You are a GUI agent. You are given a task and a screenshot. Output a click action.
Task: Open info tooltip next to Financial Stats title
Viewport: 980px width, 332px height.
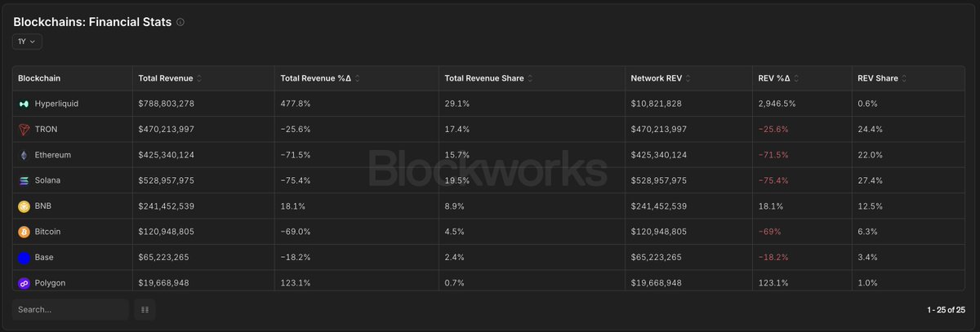(x=180, y=22)
